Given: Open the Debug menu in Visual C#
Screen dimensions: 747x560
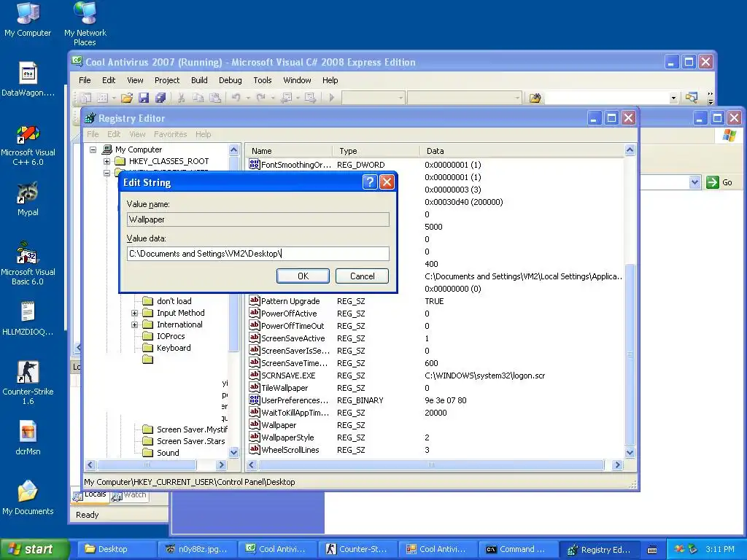Looking at the screenshot, I should coord(230,80).
